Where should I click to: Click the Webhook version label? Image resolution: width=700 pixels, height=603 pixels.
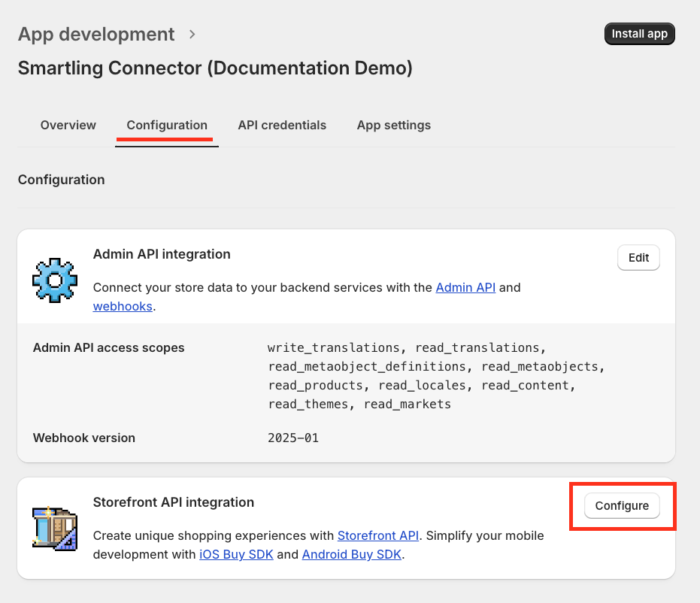tap(84, 438)
